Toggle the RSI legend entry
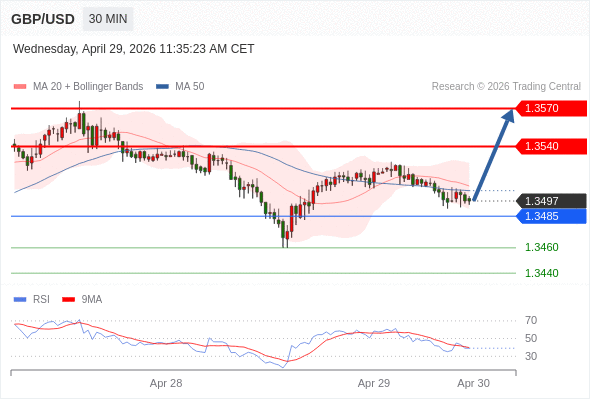This screenshot has height=400, width=590. (x=32, y=300)
